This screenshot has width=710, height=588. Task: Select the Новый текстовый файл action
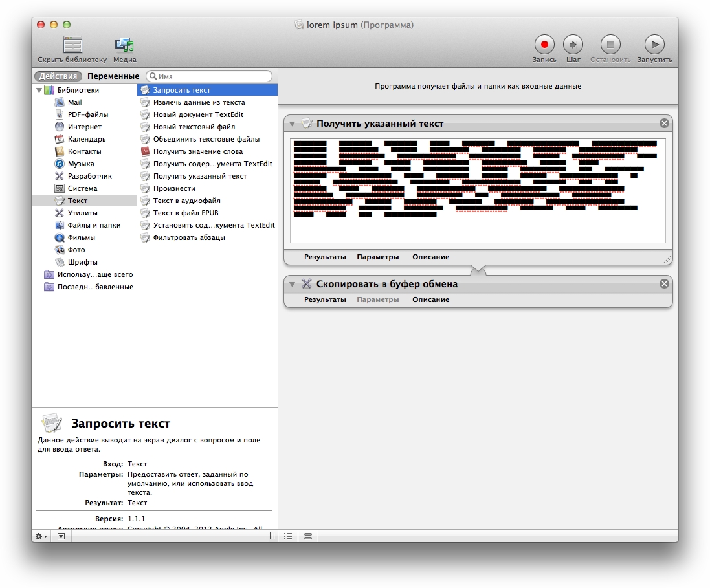pyautogui.click(x=207, y=127)
